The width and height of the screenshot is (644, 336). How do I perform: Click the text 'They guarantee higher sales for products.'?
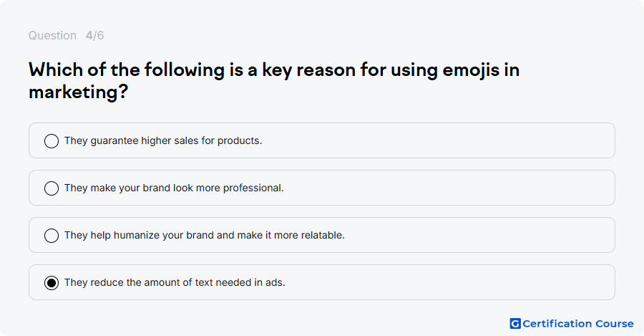click(x=163, y=140)
